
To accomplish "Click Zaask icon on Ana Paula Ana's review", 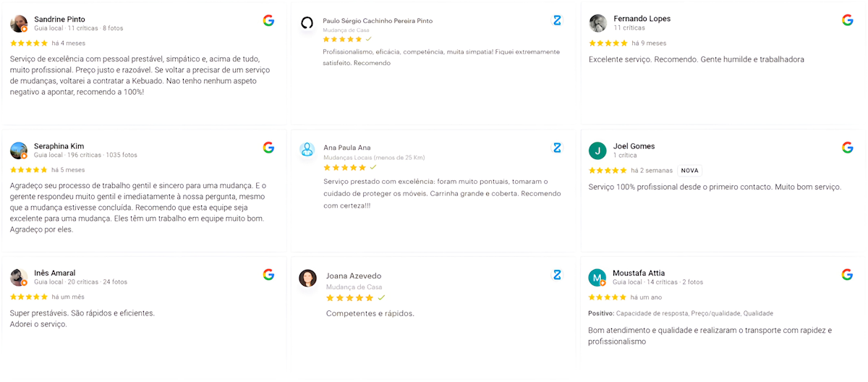I will tap(557, 148).
